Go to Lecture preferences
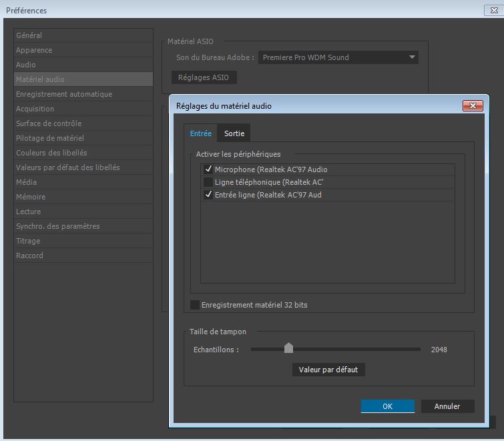Image resolution: width=504 pixels, height=441 pixels. click(x=83, y=211)
